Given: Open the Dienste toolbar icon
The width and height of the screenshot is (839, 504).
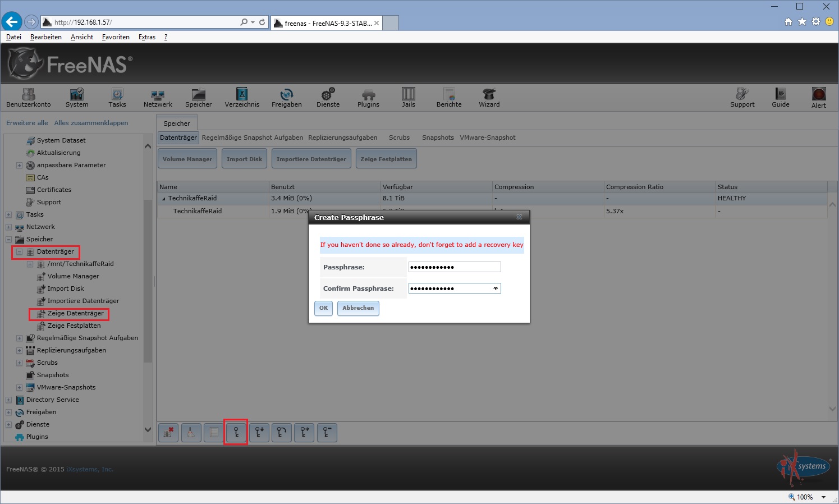Looking at the screenshot, I should (328, 97).
